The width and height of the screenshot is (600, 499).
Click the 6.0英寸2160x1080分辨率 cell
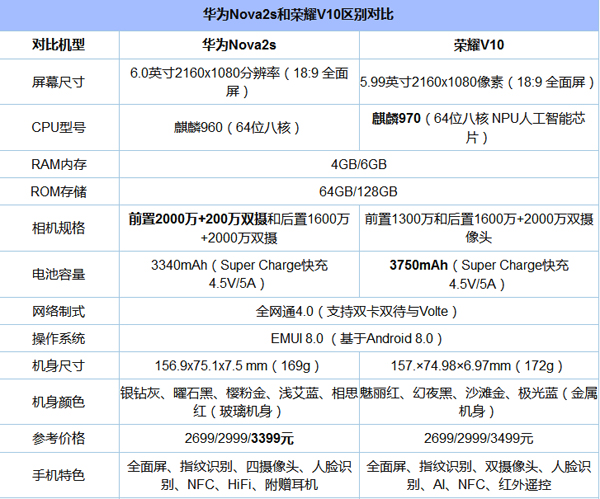point(239,82)
